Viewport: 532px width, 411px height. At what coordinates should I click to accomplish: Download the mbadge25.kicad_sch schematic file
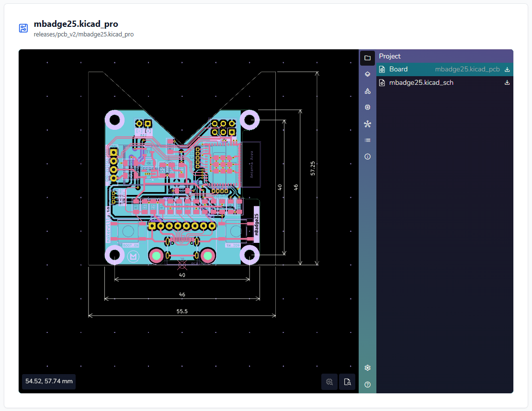coord(507,82)
